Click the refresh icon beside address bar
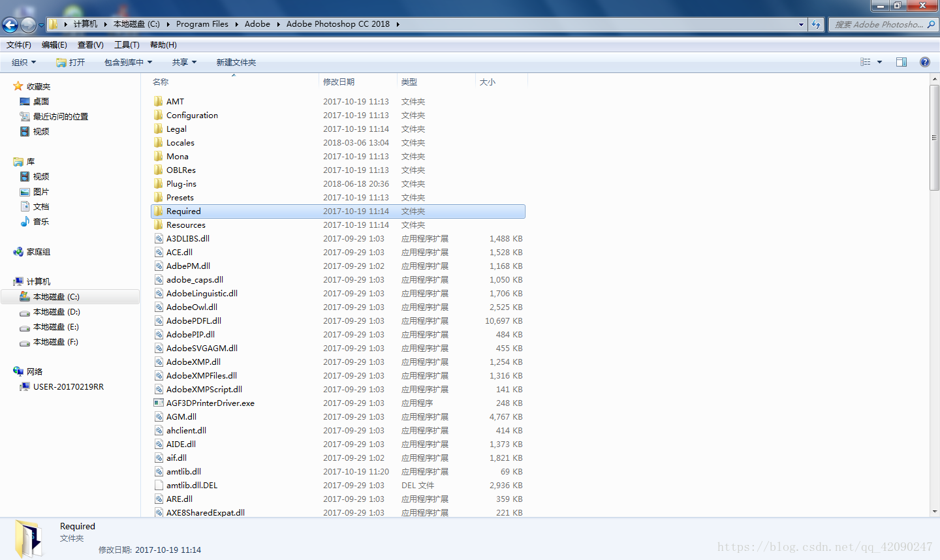 (x=816, y=24)
